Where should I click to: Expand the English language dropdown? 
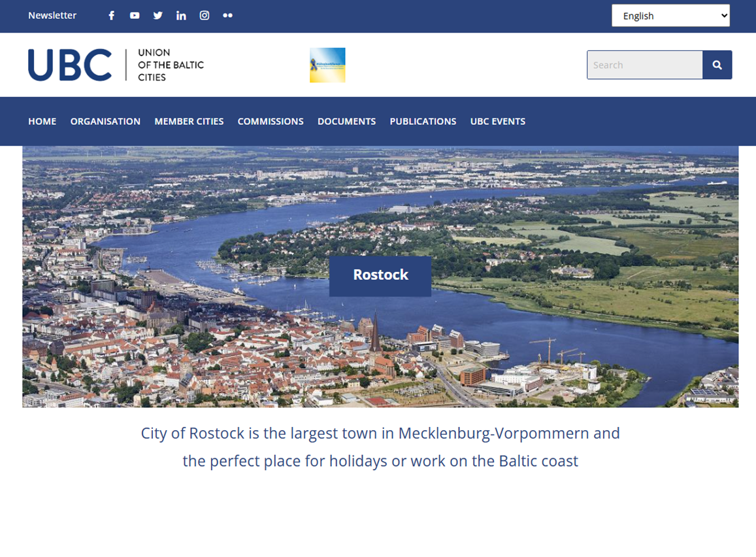[670, 16]
